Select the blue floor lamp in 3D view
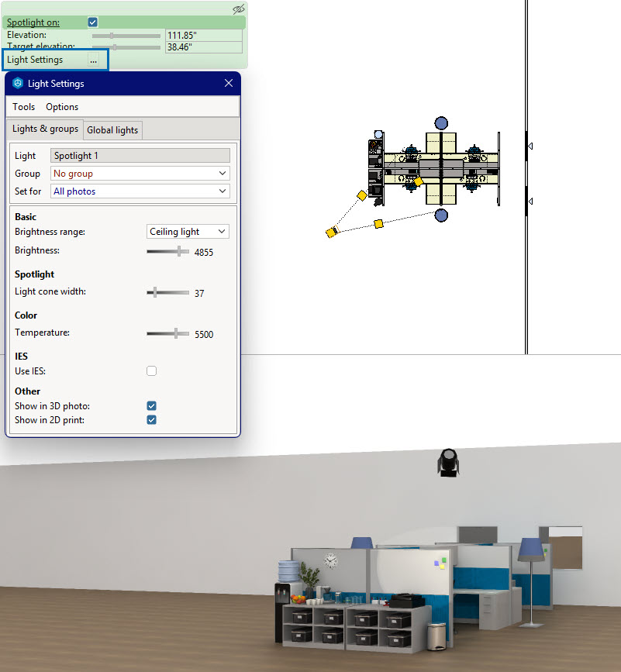Screen dimensions: 621x672 [x=531, y=583]
